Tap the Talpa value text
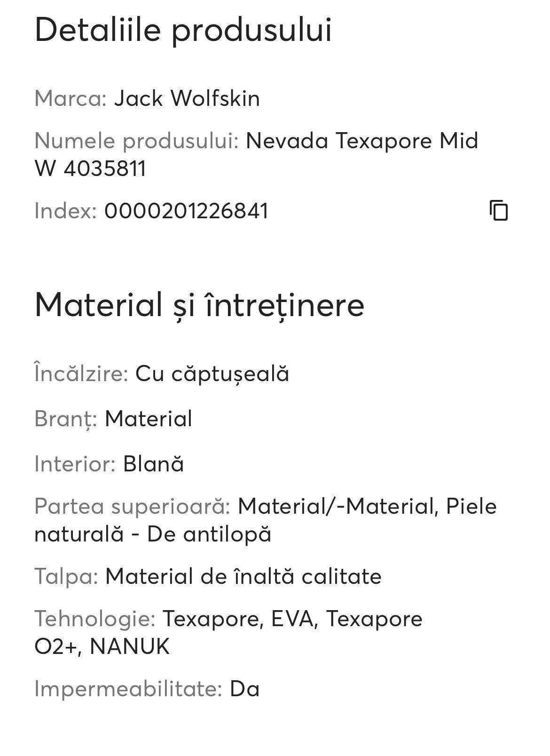This screenshot has height=756, width=550. [x=243, y=576]
